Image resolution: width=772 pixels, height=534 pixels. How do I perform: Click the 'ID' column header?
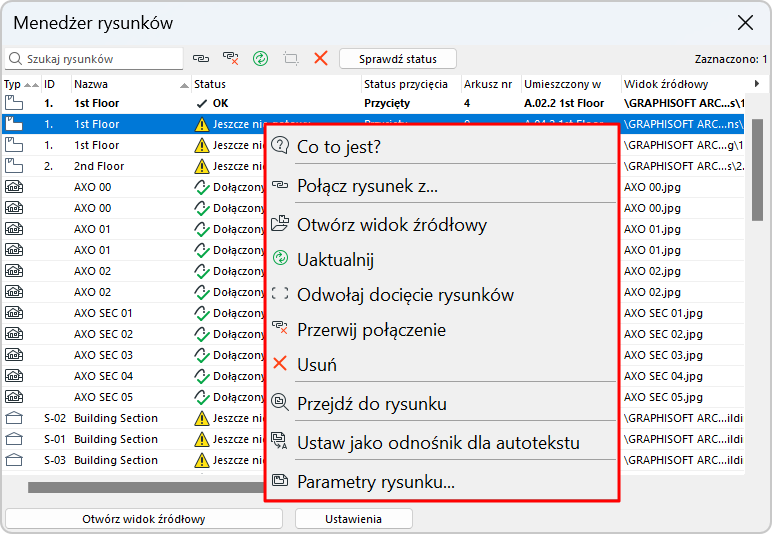click(x=56, y=84)
